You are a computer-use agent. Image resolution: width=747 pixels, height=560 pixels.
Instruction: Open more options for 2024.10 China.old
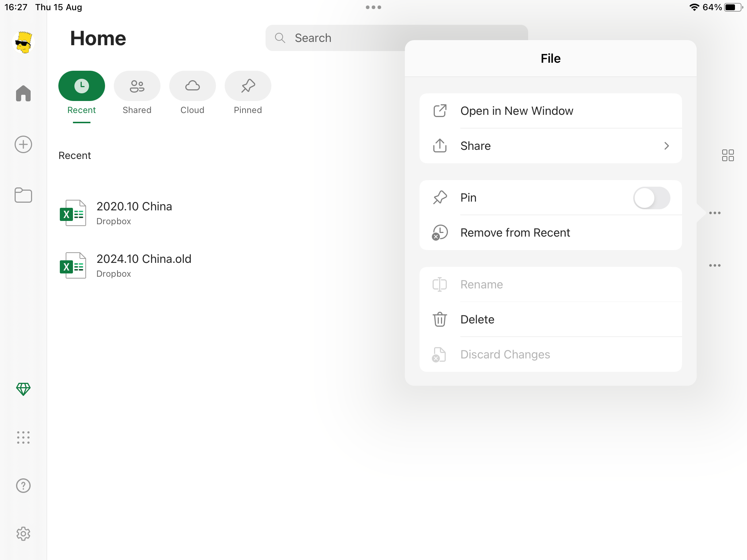click(x=715, y=265)
